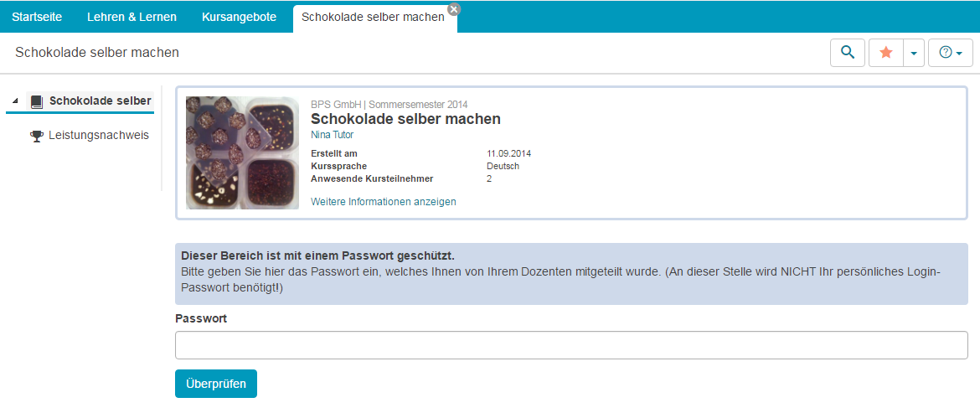Focus the Passwort input field

pyautogui.click(x=571, y=345)
